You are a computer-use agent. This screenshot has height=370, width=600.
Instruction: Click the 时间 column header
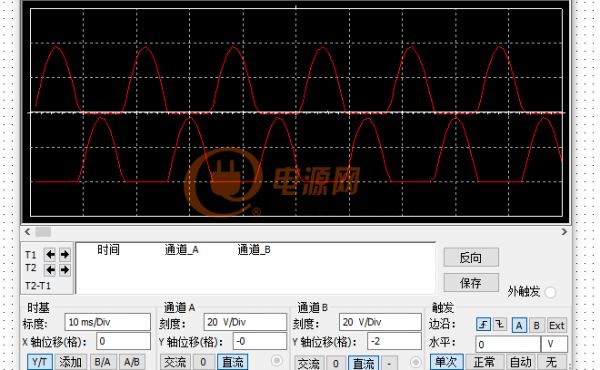(108, 250)
